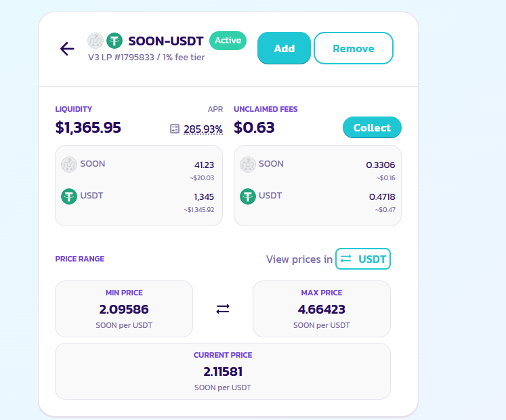506x420 pixels.
Task: Select the Min Price card
Action: (124, 309)
